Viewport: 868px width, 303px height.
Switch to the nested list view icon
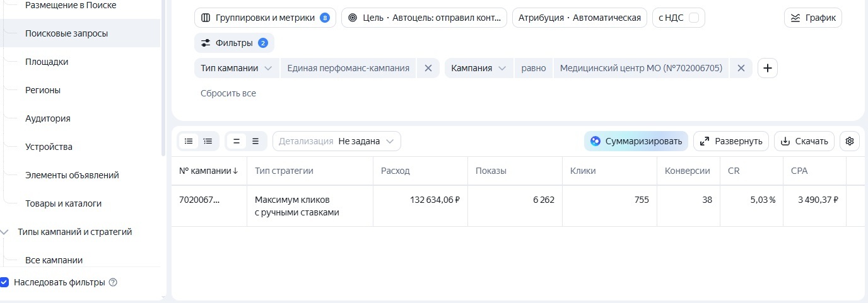(208, 141)
